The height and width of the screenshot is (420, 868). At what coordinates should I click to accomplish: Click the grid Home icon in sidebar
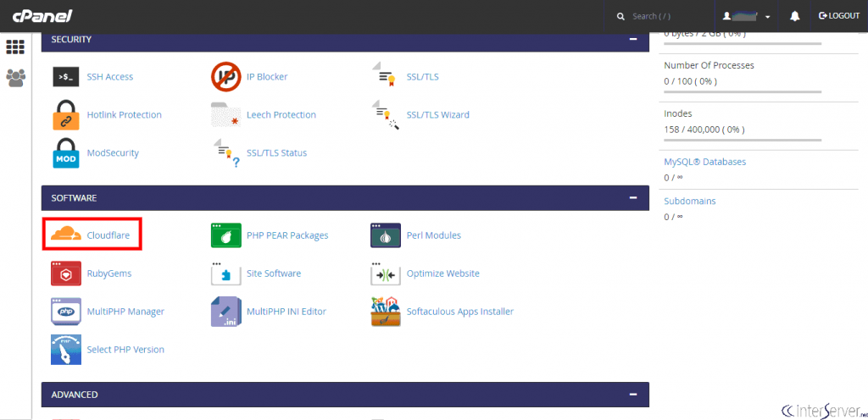pos(15,47)
